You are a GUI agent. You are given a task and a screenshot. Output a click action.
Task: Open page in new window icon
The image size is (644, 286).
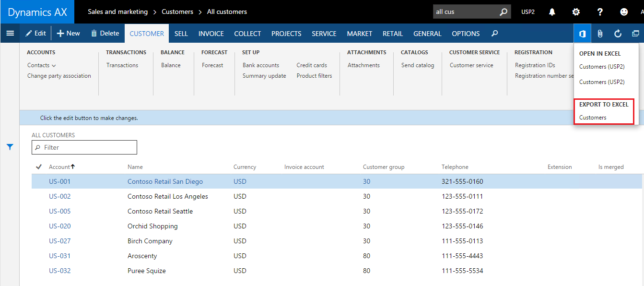(x=635, y=33)
